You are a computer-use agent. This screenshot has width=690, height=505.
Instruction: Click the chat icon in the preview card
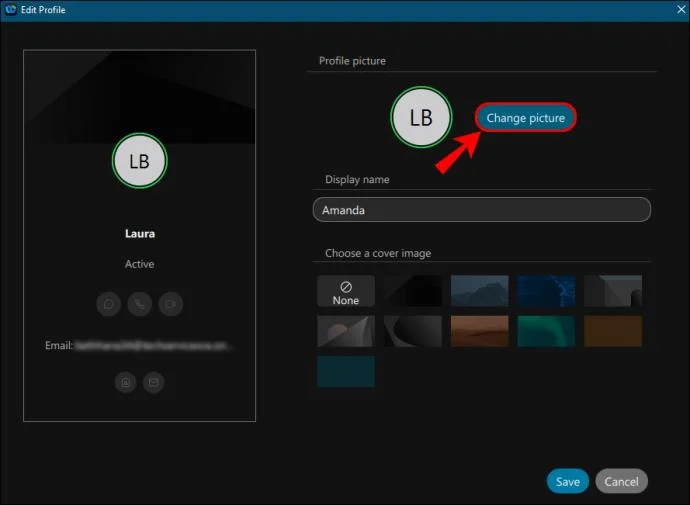(x=109, y=304)
